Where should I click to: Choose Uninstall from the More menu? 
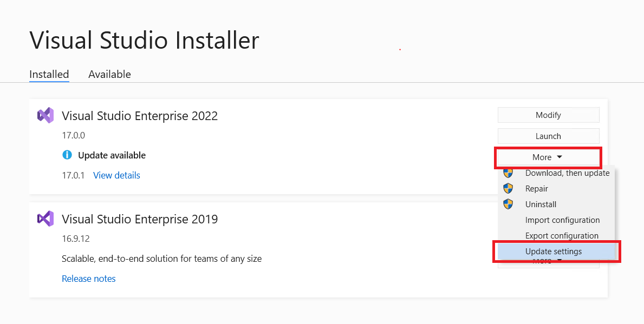pos(541,204)
